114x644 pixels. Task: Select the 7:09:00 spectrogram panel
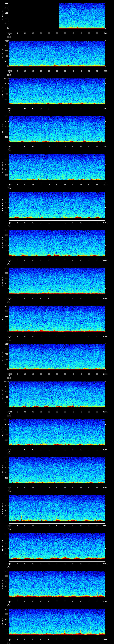pos(57,205)
